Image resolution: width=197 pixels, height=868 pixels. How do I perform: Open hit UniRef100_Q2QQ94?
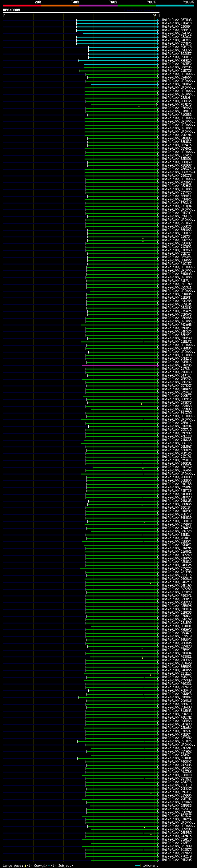point(177,26)
